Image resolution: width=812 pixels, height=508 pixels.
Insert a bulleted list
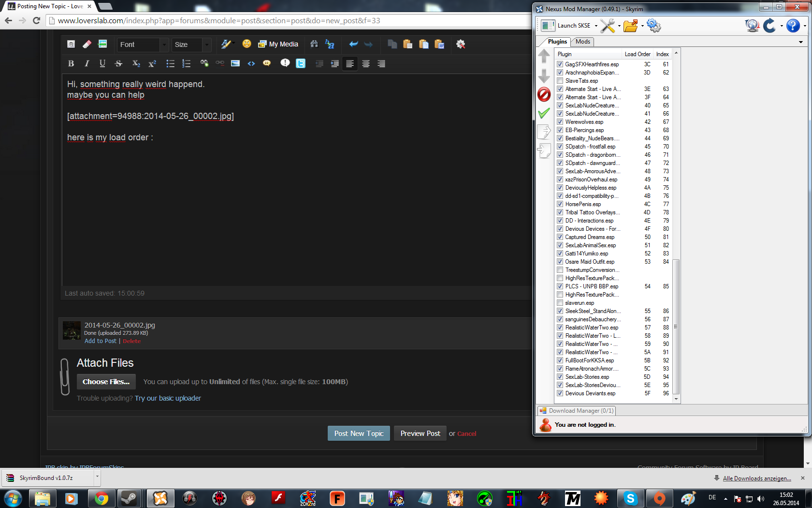[x=170, y=63]
